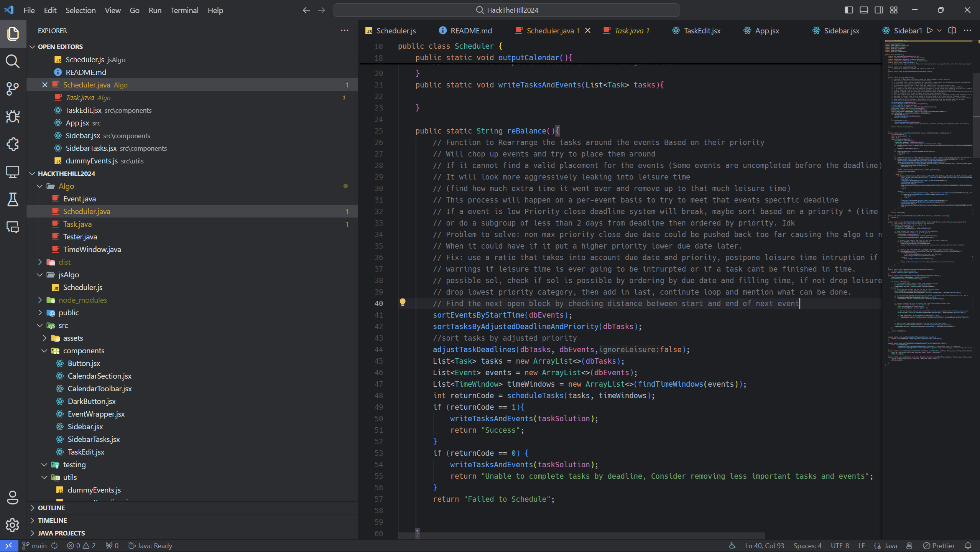
Task: Expand the dist folder
Action: point(64,262)
